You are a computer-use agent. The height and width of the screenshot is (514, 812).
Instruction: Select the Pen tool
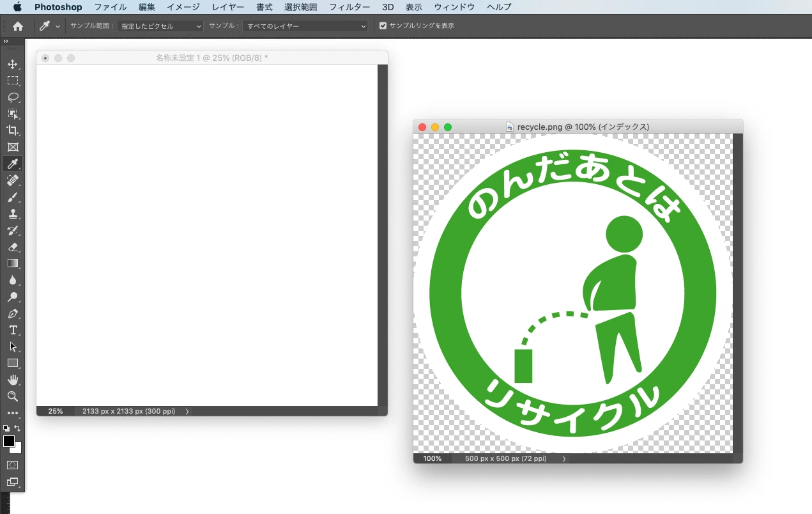pos(13,313)
